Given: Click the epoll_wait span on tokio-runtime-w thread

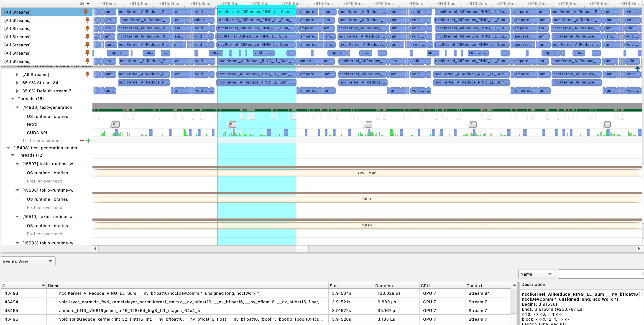Looking at the screenshot, I should click(367, 172).
